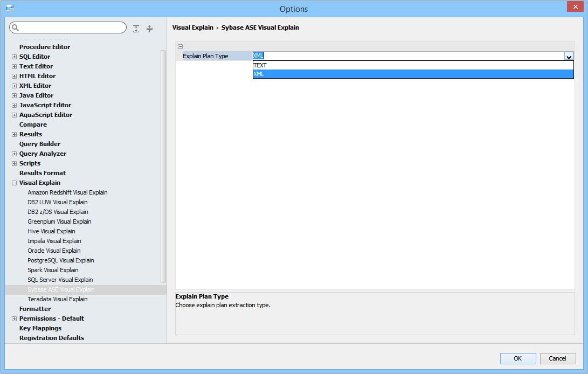Select the Formatter tree item
Image resolution: width=588 pixels, height=374 pixels.
coord(35,309)
